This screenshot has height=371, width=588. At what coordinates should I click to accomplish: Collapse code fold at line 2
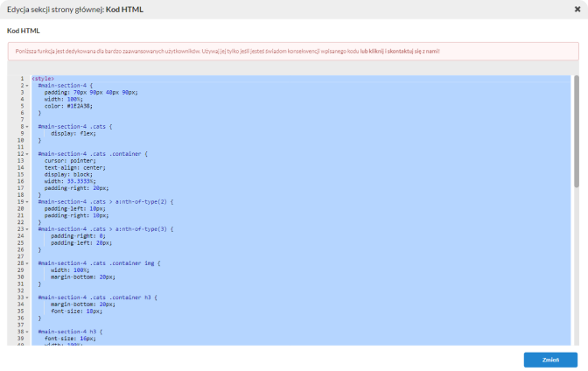(27, 86)
